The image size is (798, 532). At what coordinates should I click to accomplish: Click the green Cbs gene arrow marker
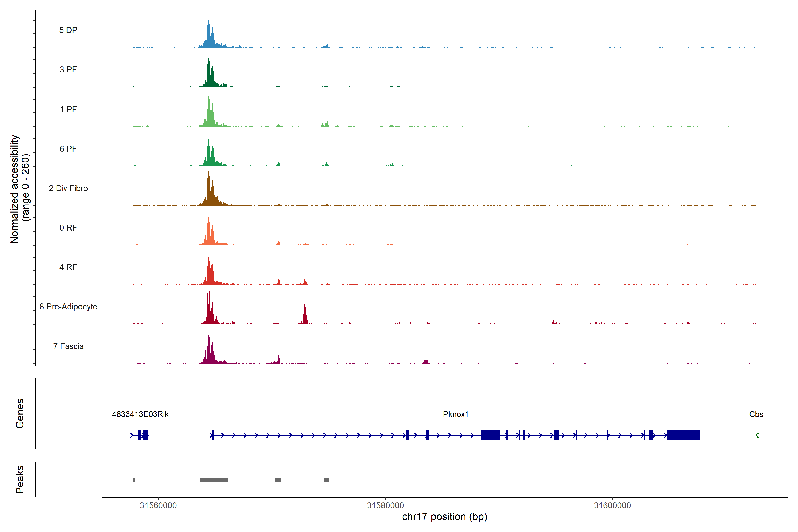coord(757,435)
